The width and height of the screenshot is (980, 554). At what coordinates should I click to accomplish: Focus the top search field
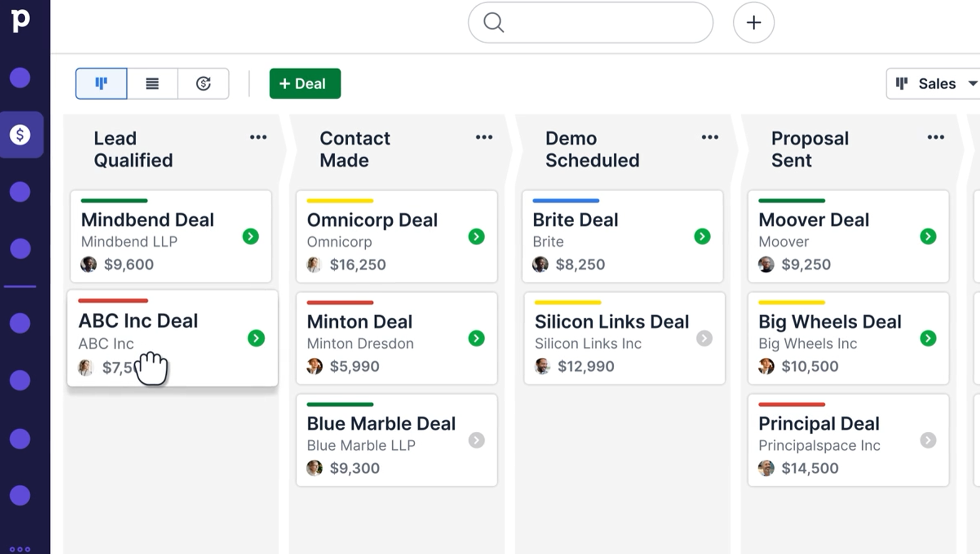point(591,22)
